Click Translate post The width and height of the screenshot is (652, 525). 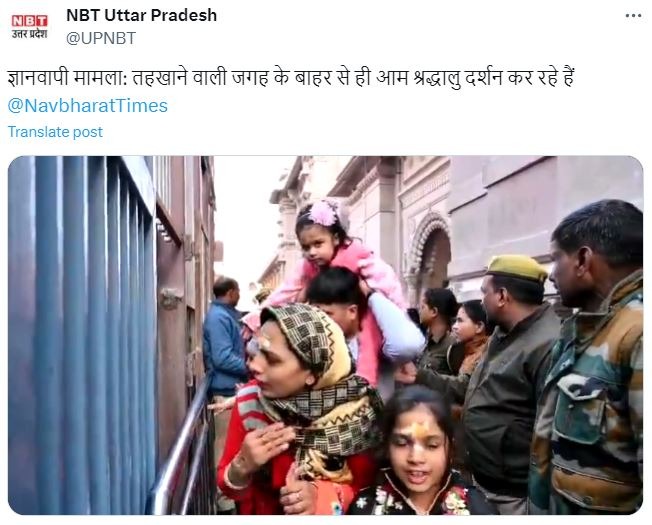pyautogui.click(x=55, y=132)
